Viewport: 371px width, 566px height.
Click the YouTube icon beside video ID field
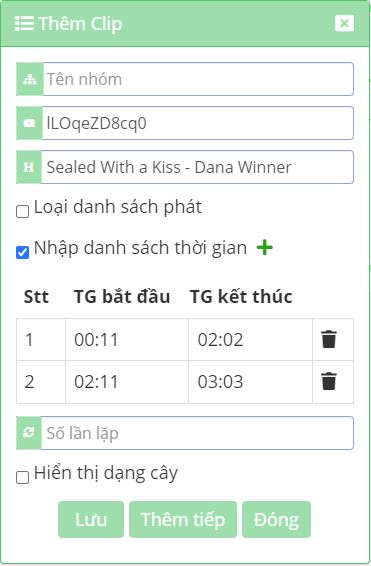(x=29, y=123)
